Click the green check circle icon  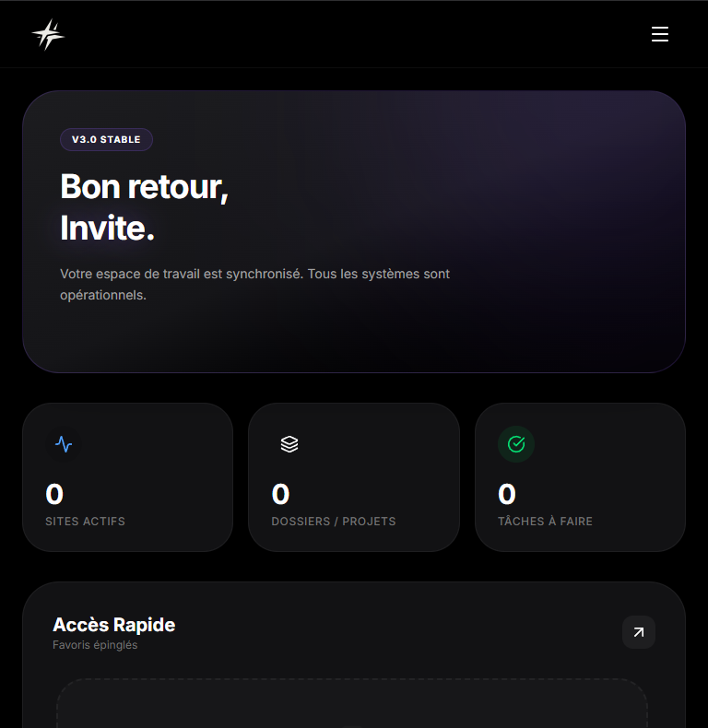pyautogui.click(x=516, y=444)
